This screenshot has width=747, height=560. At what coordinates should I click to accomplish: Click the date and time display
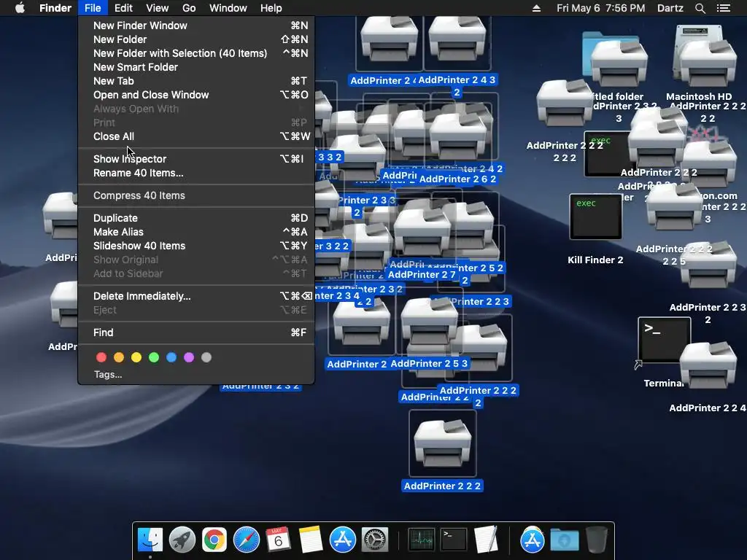click(601, 8)
